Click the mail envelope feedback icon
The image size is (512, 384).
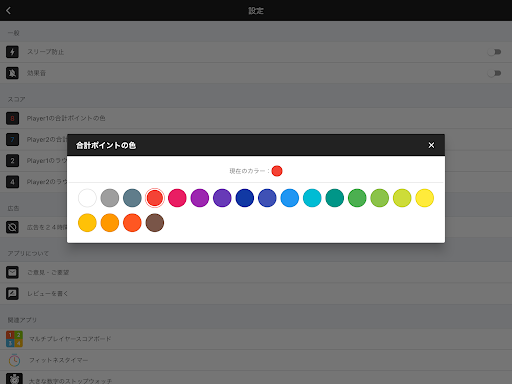[x=12, y=272]
